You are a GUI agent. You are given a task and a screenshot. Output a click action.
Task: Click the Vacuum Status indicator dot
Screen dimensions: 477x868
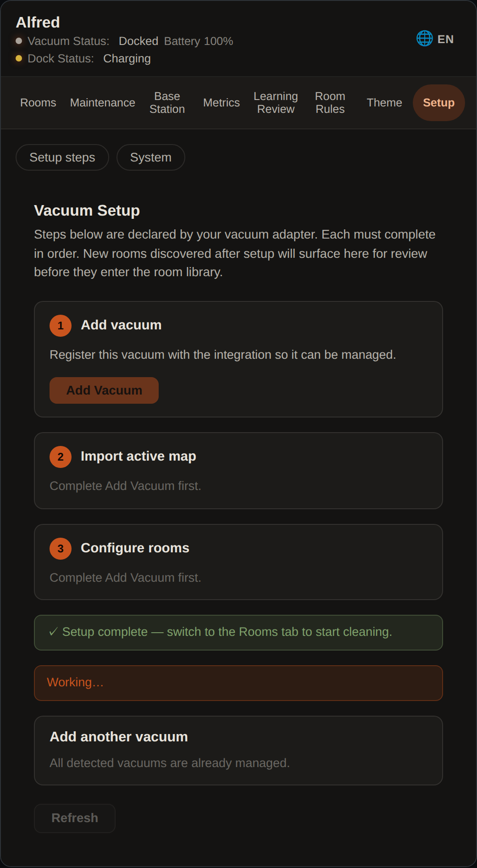[19, 41]
